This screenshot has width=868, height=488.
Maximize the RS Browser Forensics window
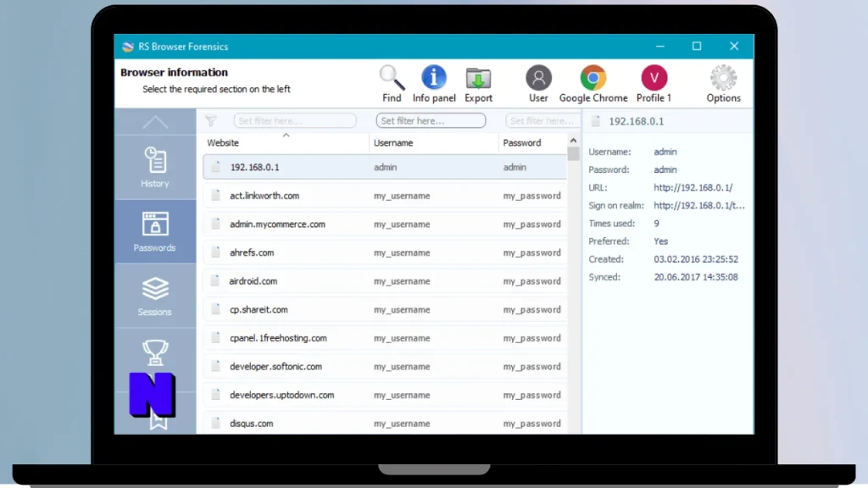pos(697,47)
